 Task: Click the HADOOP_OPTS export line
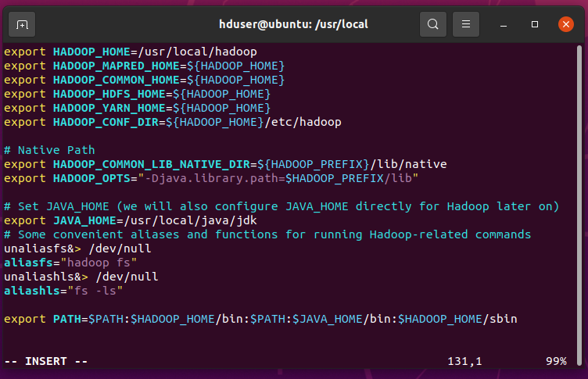click(211, 178)
